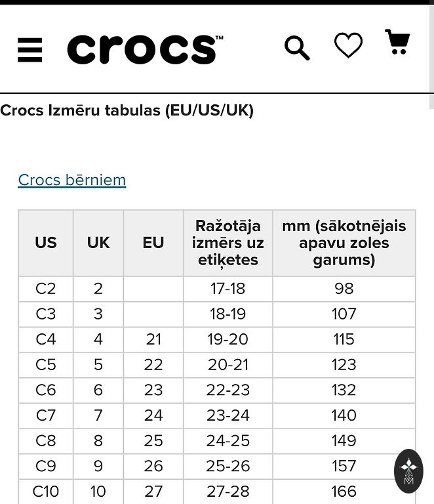
Task: Select the C10 size cell
Action: [46, 491]
